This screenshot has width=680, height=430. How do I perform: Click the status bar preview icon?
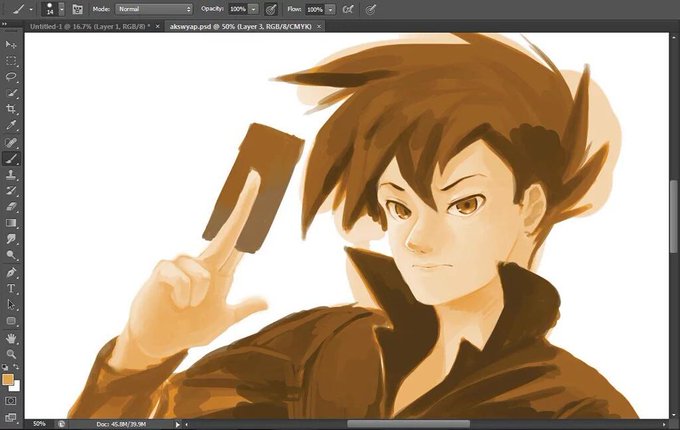[62, 424]
